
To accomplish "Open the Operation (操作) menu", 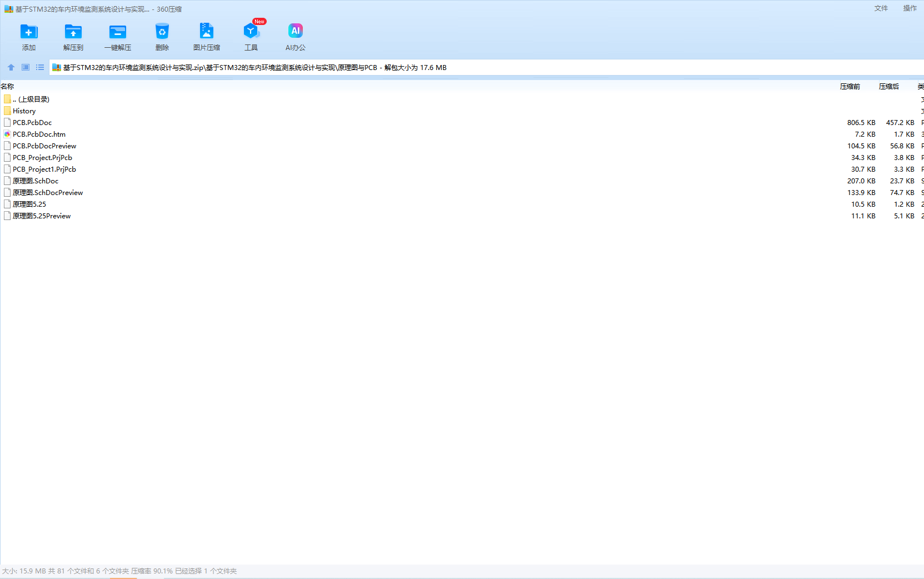I will [910, 8].
